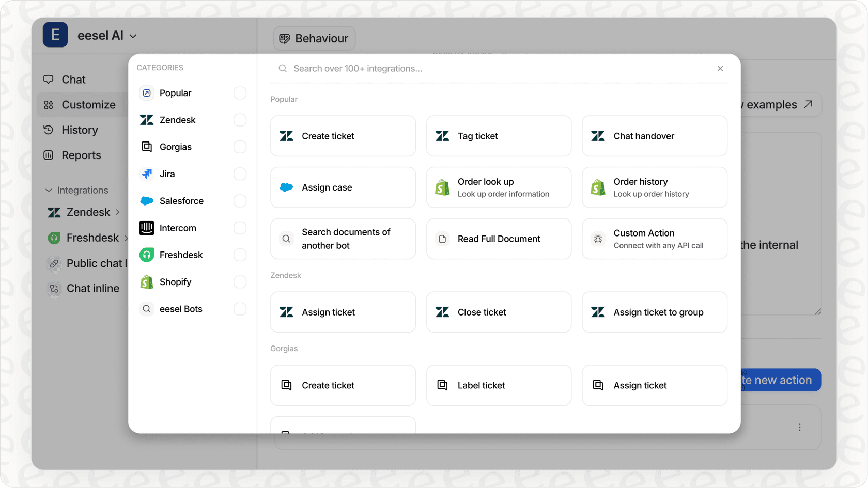This screenshot has width=868, height=488.
Task: Click the Search over 100+ integrations field
Action: coord(496,69)
